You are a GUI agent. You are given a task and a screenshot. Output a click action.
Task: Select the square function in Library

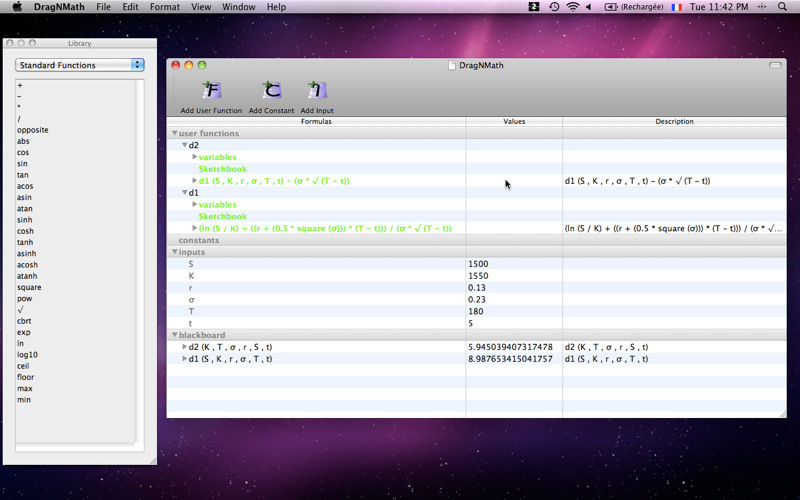coord(29,287)
